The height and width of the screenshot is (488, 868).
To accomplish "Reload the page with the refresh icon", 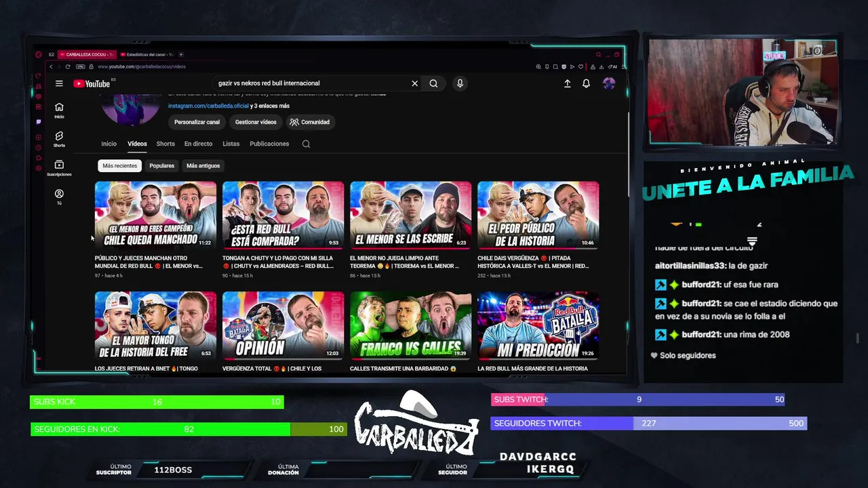I will 68,66.
